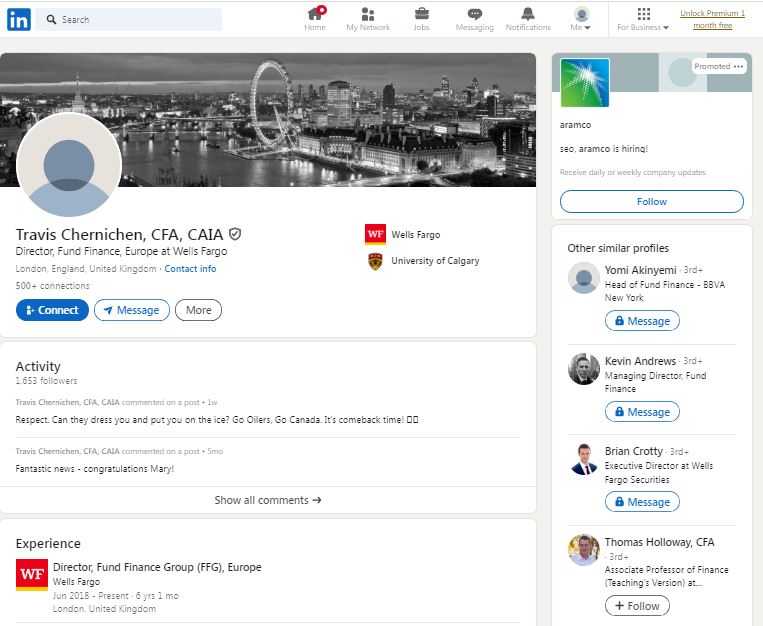
Task: Open the Messaging icon
Action: pyautogui.click(x=474, y=14)
